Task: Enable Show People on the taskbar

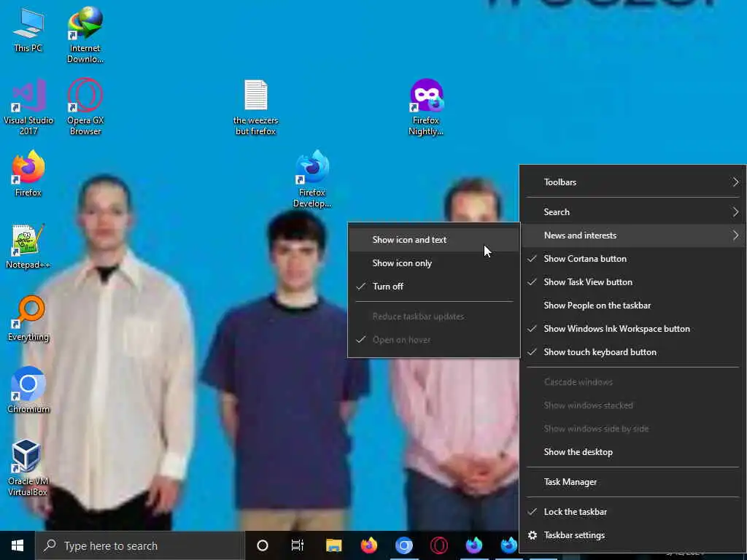Action: click(632, 306)
